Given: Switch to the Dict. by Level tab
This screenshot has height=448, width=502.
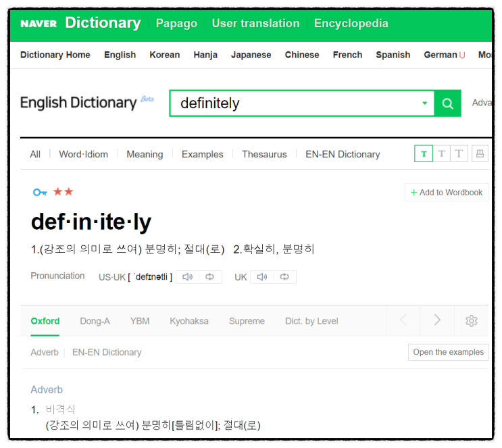Looking at the screenshot, I should pos(311,321).
